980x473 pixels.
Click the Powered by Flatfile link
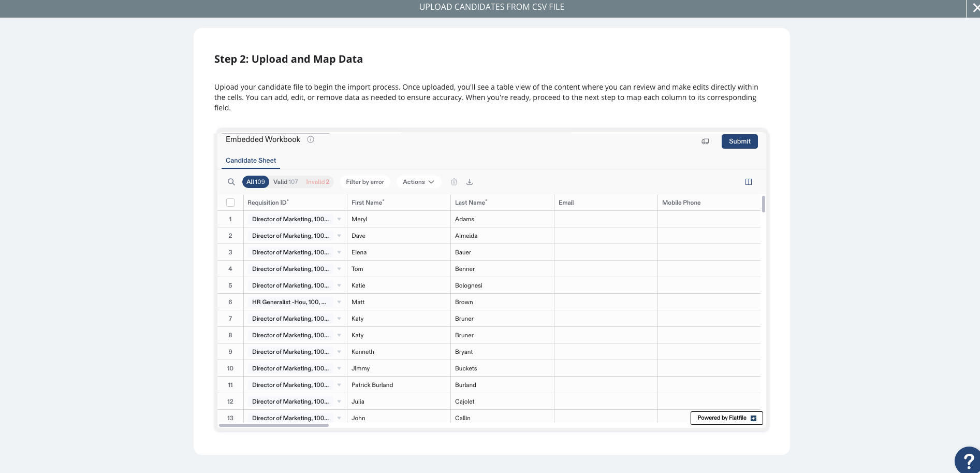click(x=727, y=418)
